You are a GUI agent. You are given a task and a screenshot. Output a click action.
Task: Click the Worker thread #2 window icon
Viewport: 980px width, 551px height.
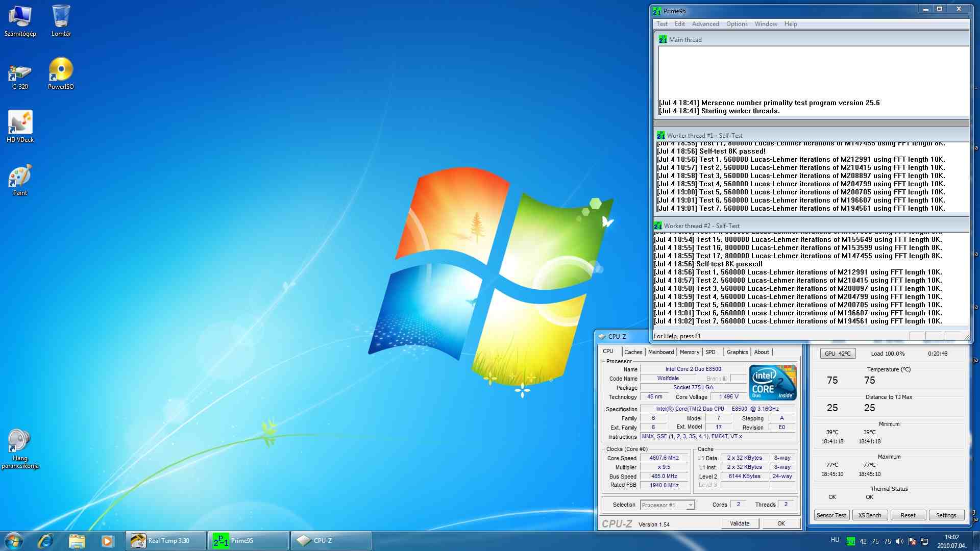pos(657,226)
